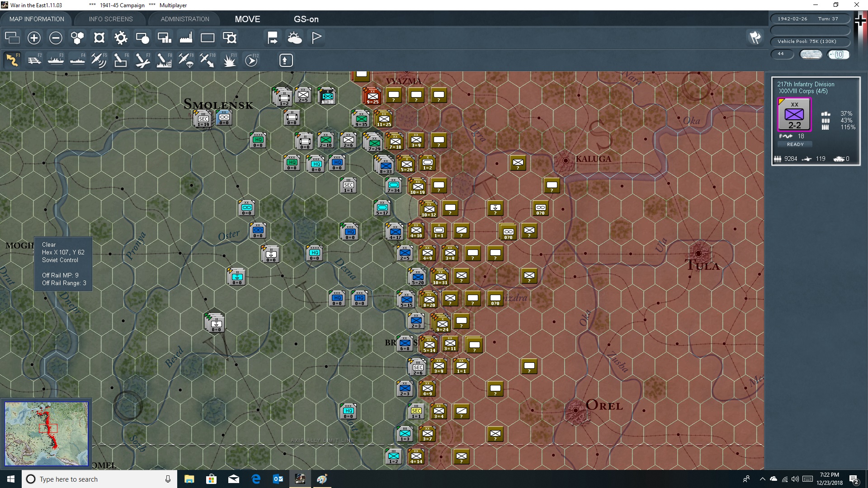Click the up-arrow square toolbar icon
Image resolution: width=868 pixels, height=488 pixels.
[x=286, y=60]
